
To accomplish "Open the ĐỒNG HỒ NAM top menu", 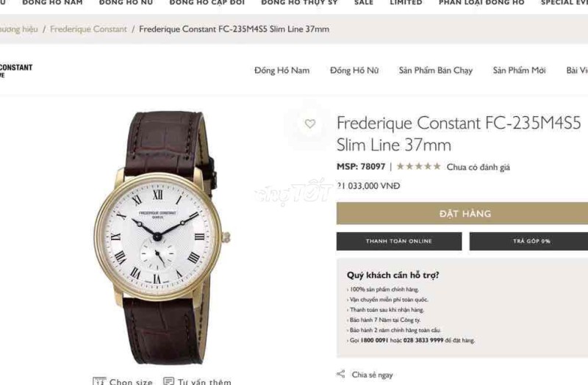I will tap(52, 3).
